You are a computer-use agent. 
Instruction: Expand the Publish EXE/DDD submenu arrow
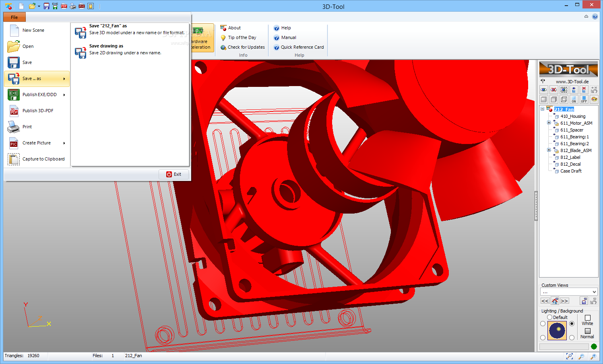tap(64, 95)
